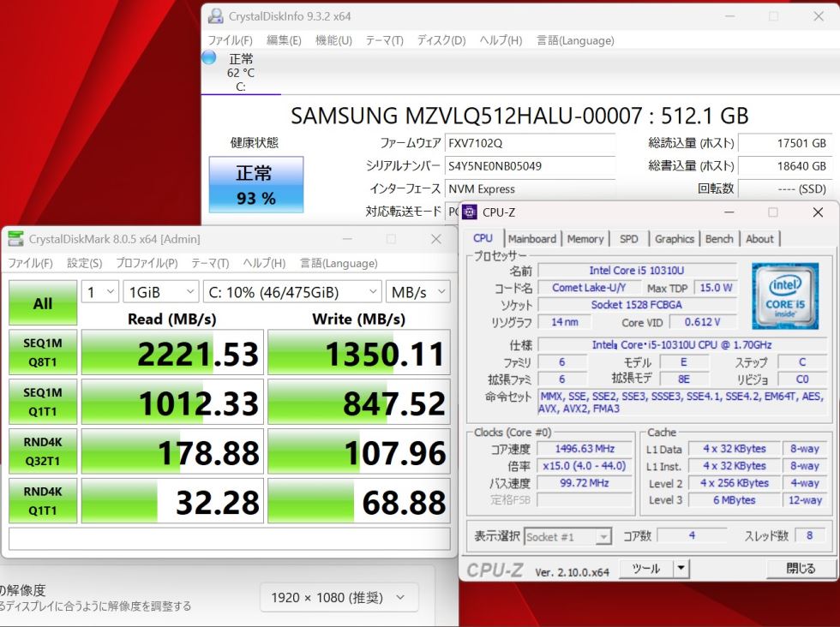This screenshot has height=627, width=840.
Task: Start the RND4K Q1T1 test
Action: (x=43, y=500)
